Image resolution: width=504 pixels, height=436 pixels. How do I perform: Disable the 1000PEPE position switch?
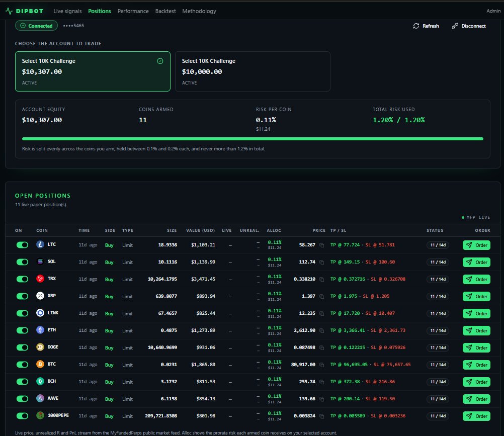[22, 416]
